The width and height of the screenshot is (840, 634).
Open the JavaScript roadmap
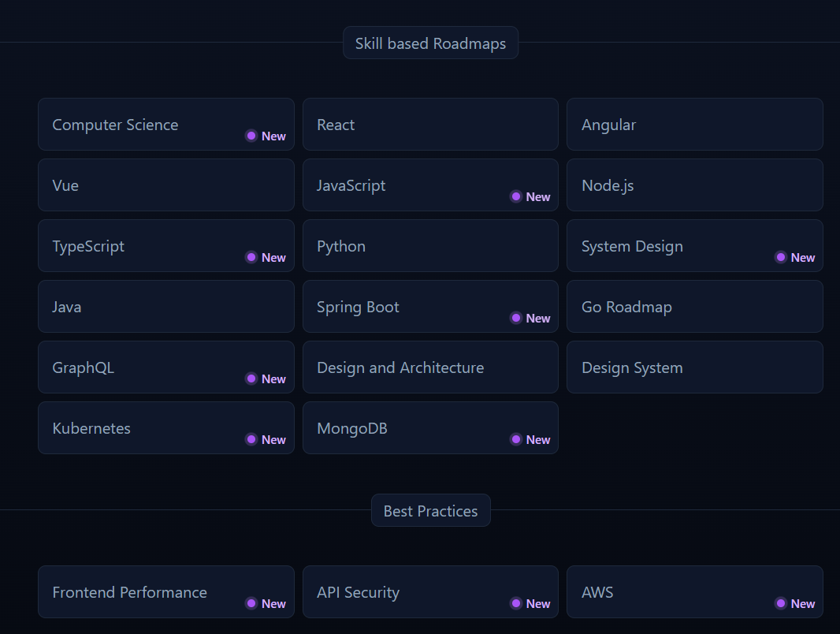[430, 185]
